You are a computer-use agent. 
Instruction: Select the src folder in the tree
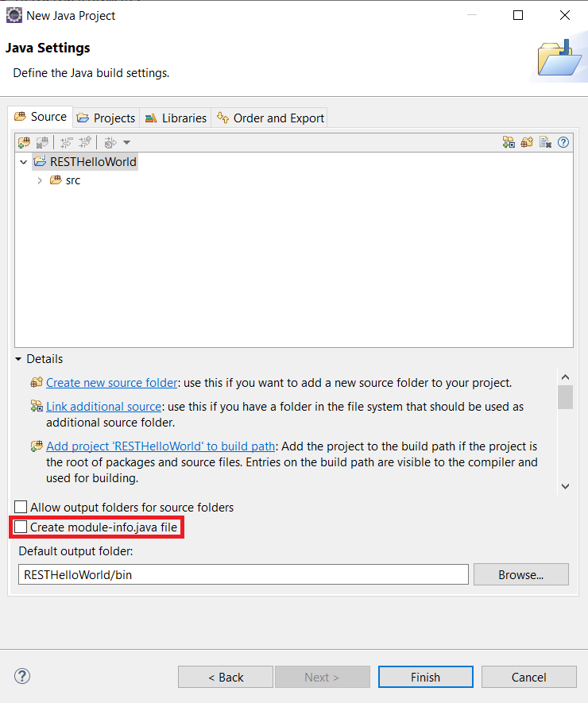tap(72, 180)
